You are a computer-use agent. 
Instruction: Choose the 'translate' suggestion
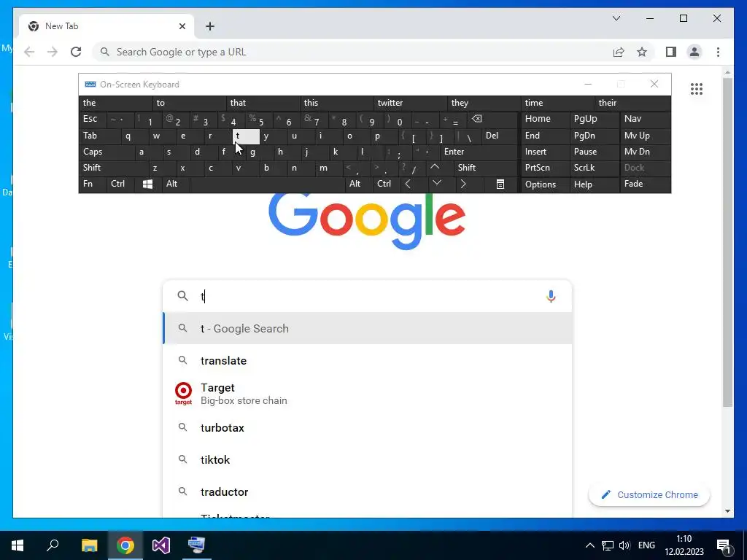coord(368,360)
